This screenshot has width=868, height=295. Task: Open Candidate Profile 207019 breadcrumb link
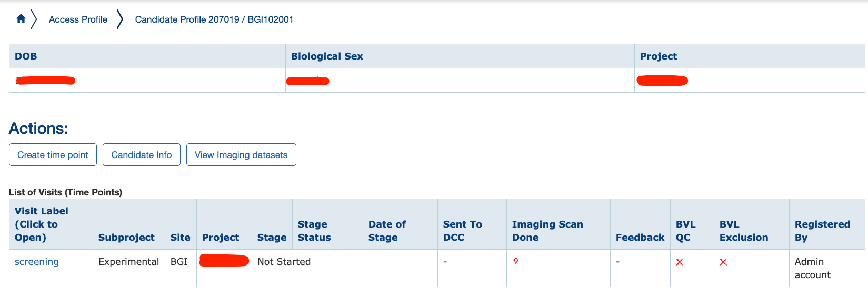214,19
